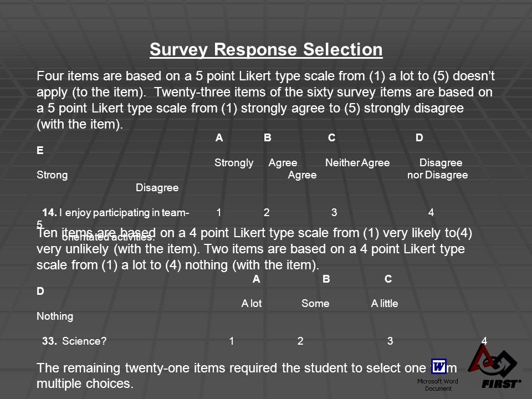Click the 'A lot' scale label
Screen dimensions: 532x399
pyautogui.click(x=252, y=303)
